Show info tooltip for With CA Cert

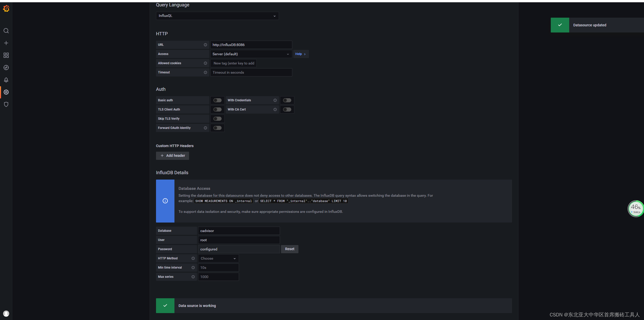(x=275, y=109)
